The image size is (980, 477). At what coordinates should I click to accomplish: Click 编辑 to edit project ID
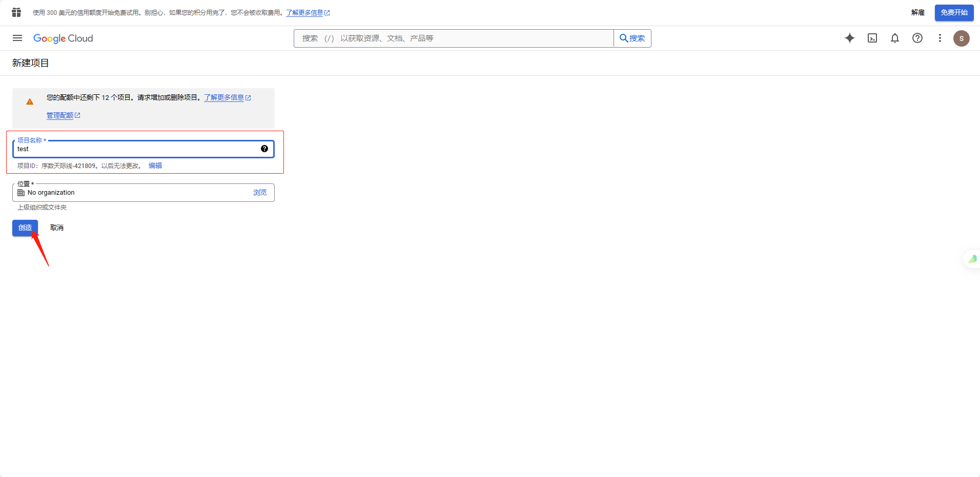(155, 165)
